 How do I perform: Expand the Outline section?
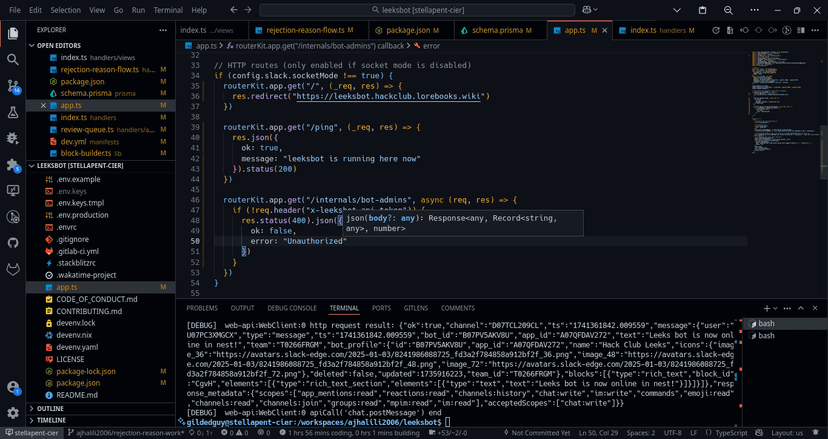[x=50, y=409]
